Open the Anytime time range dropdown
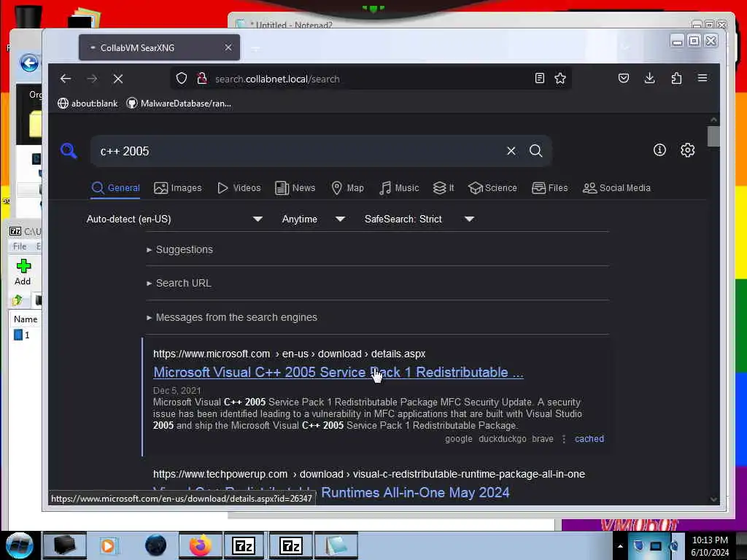Image resolution: width=747 pixels, height=560 pixels. (x=314, y=219)
